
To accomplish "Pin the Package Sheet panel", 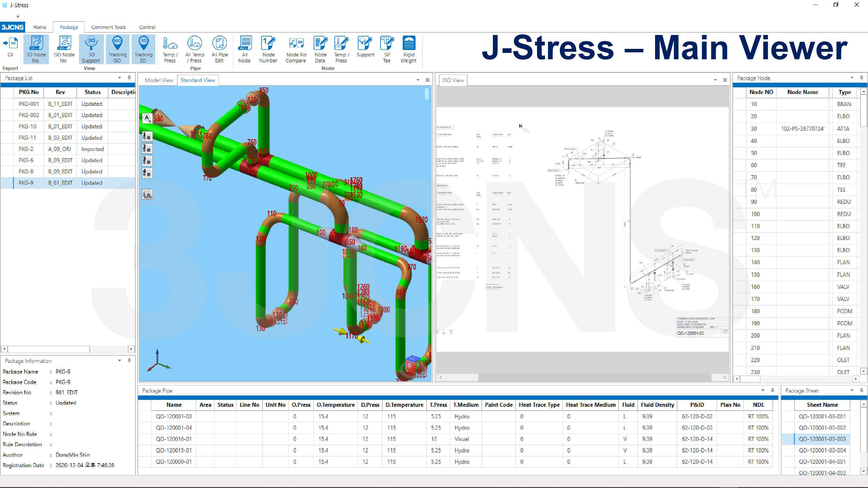I will click(862, 391).
